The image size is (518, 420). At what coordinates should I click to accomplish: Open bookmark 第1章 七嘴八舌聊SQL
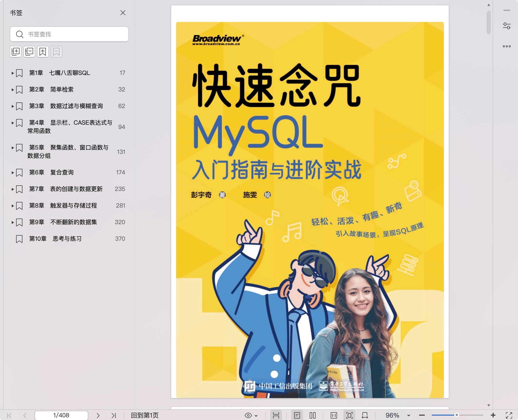point(60,73)
